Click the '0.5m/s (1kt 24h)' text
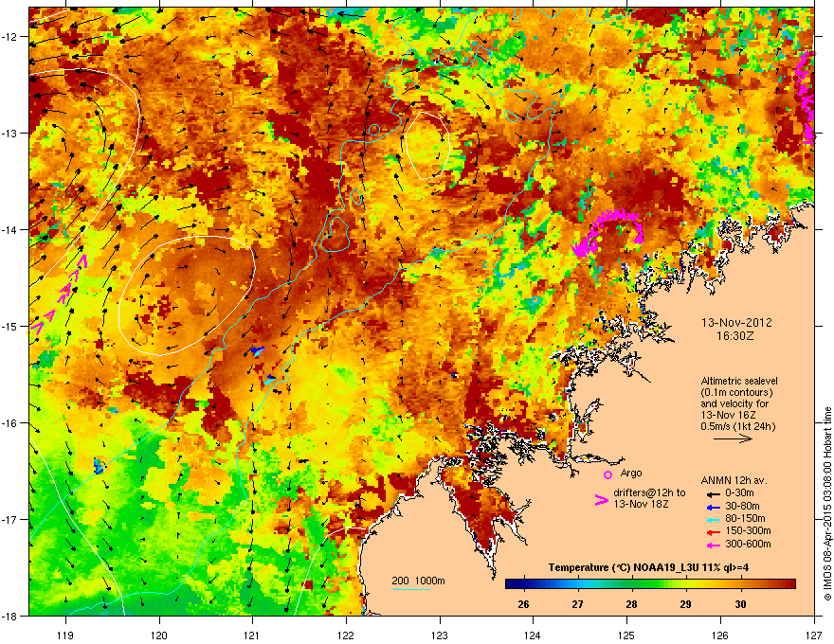The height and width of the screenshot is (644, 834). coord(737,427)
